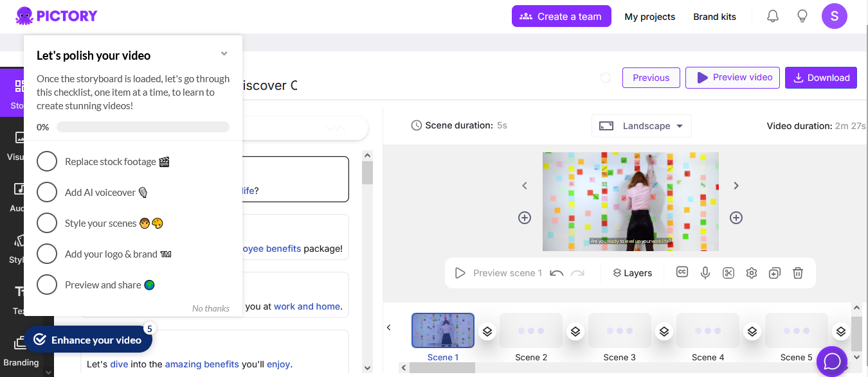Click the transition icon between Scene 2 and Scene 3

[575, 331]
